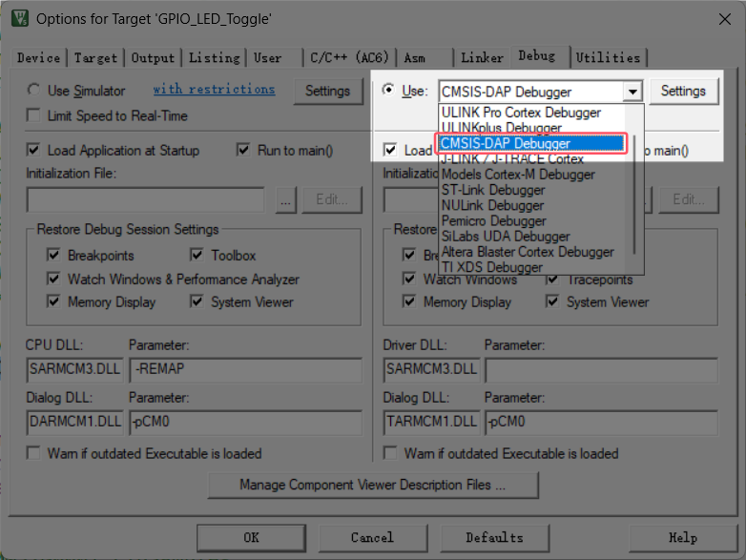Screen dimensions: 746x560
Task: Open Settings next to CMSIS-DAP Debugger
Action: (683, 91)
